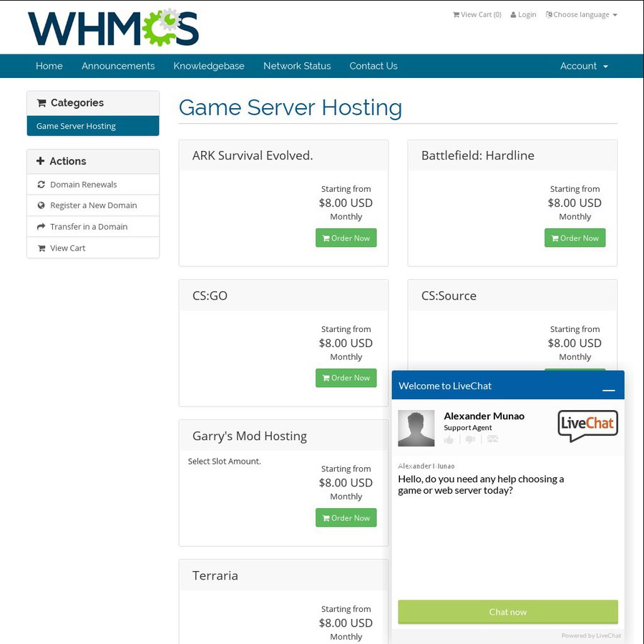Minimize the LiveChat window
644x644 pixels.
609,390
